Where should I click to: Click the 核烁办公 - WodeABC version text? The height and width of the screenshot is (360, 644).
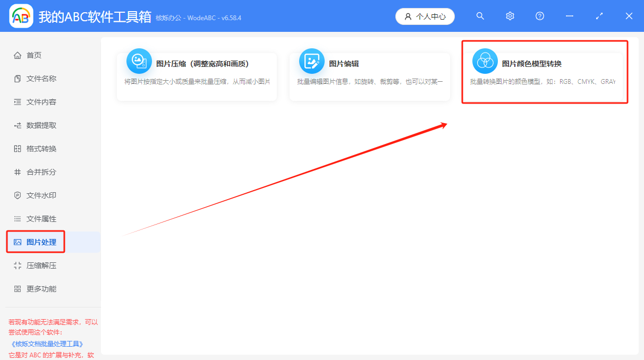point(199,18)
